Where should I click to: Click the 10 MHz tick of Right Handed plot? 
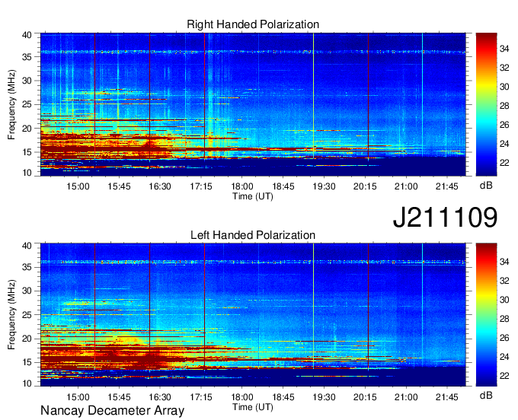tap(27, 173)
